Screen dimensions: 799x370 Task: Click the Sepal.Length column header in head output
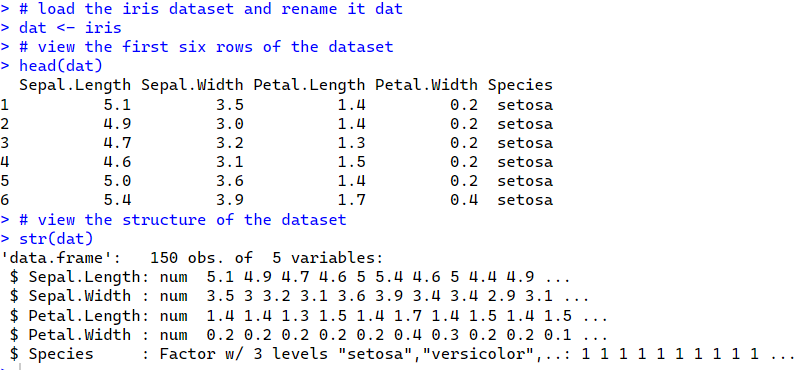75,85
